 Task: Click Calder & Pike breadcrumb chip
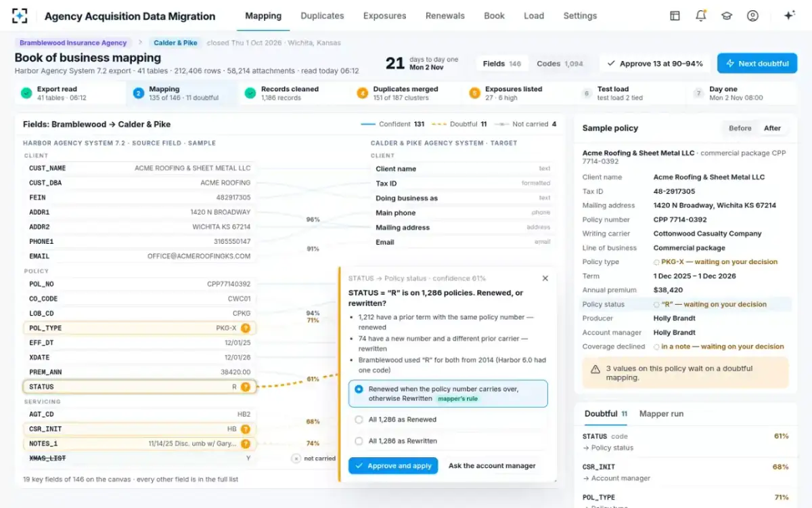point(175,43)
